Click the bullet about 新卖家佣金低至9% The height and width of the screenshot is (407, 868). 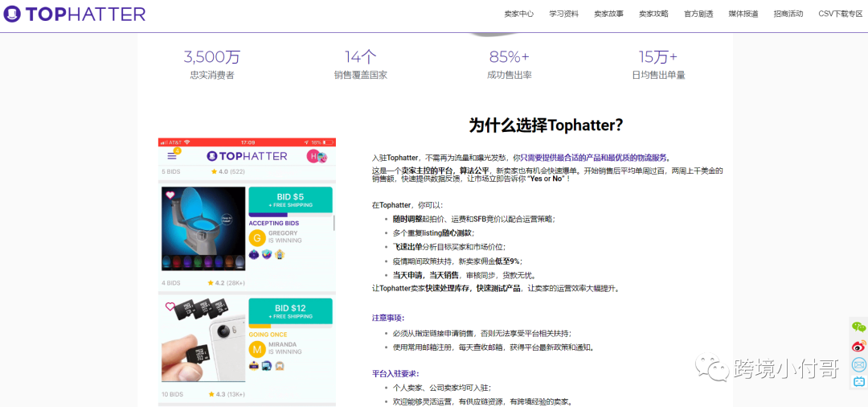tap(458, 261)
